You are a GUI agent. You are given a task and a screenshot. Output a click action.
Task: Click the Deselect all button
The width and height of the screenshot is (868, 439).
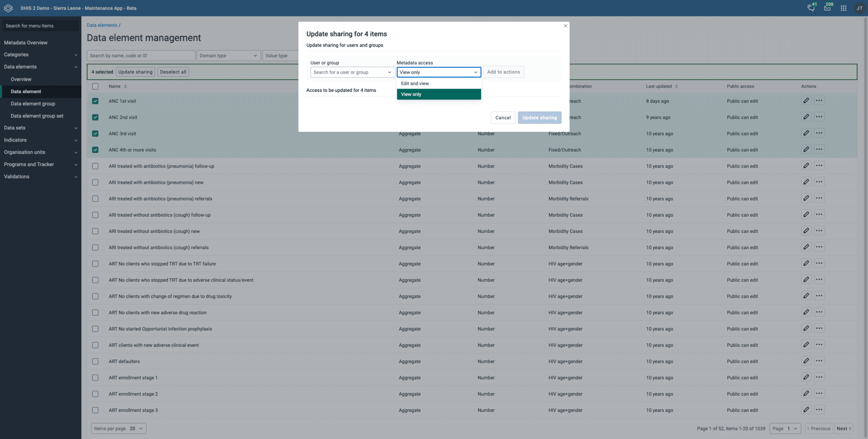(x=173, y=72)
